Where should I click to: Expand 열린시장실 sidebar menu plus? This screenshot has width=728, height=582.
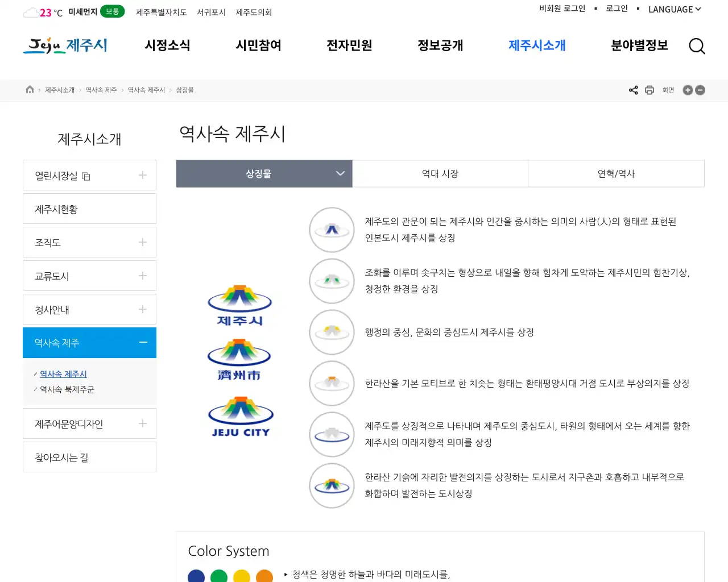click(x=143, y=175)
